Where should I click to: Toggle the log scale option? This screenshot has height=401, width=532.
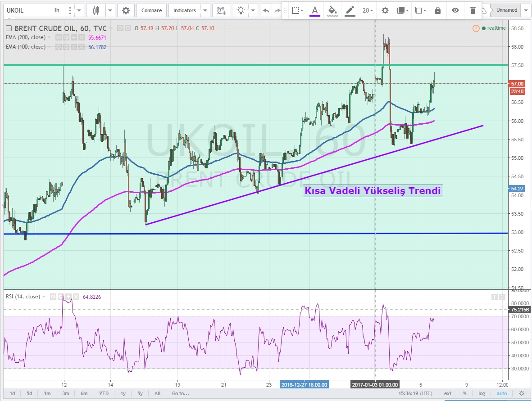click(482, 393)
